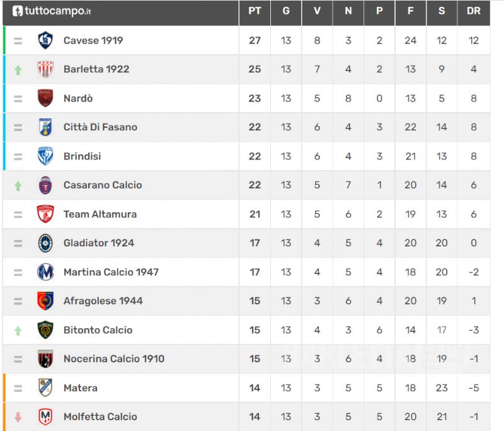Viewport: 504px width, 431px height.
Task: Click the Cavese 1919 team crest
Action: pos(45,40)
